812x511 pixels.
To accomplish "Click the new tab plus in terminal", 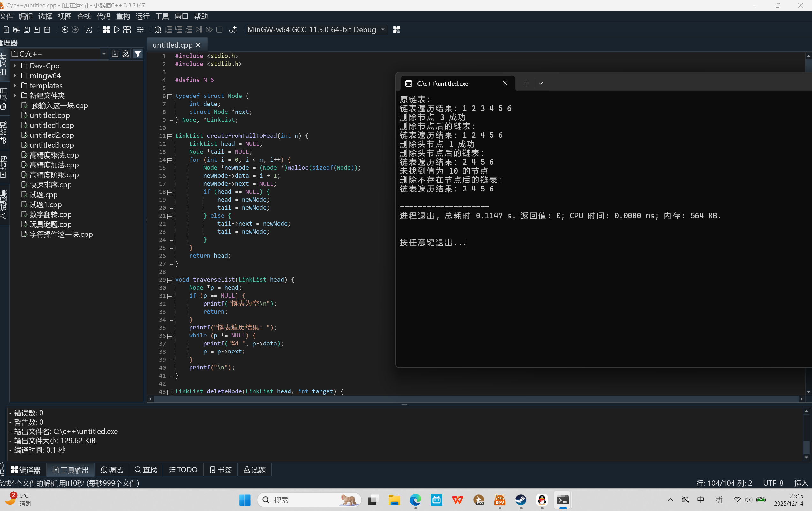I will tap(526, 83).
